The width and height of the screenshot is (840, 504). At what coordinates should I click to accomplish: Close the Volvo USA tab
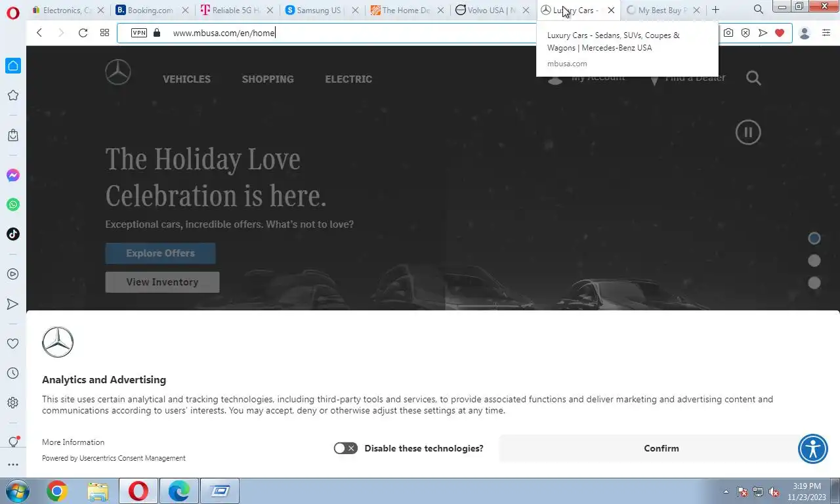(x=526, y=10)
